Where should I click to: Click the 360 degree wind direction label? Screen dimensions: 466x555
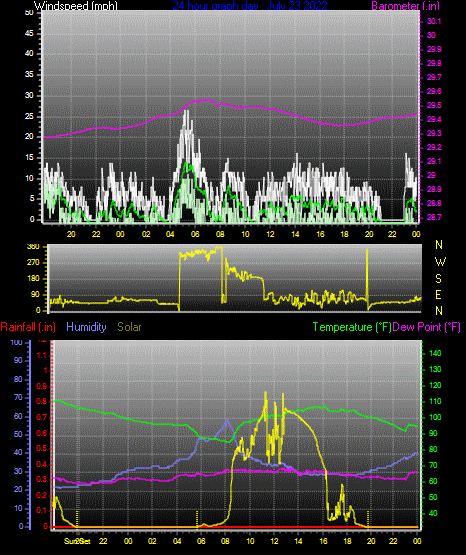coord(33,247)
